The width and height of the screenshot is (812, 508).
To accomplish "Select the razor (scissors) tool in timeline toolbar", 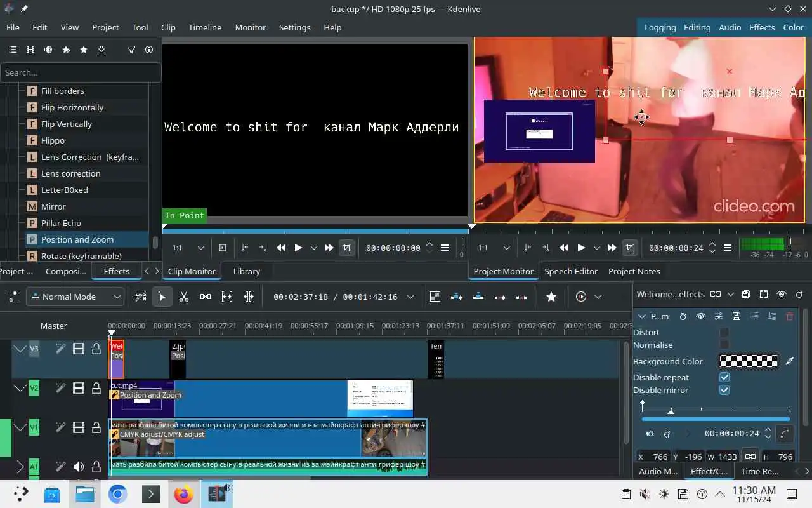I will pyautogui.click(x=184, y=297).
